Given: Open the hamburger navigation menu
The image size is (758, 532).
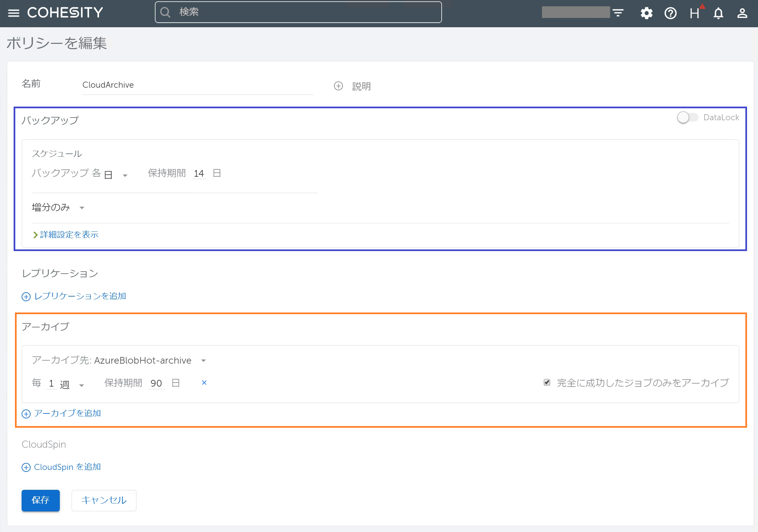Looking at the screenshot, I should pos(14,13).
